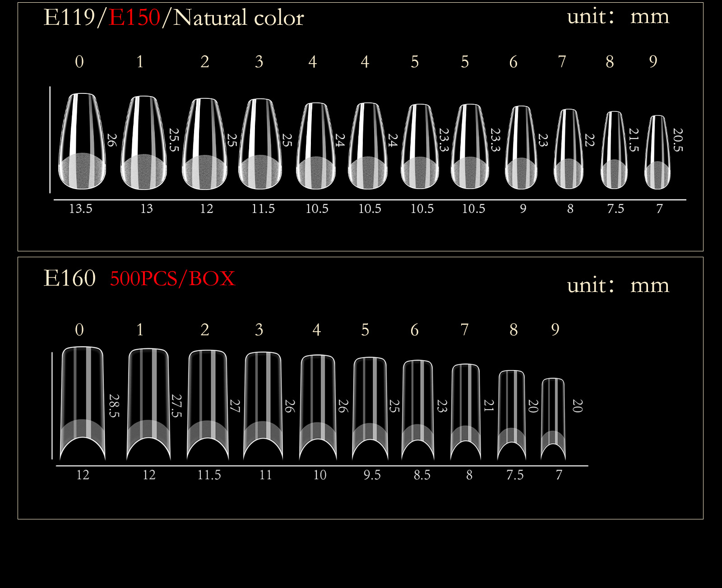This screenshot has width=722, height=588.
Task: Click the "22" length value
Action: pyautogui.click(x=589, y=140)
